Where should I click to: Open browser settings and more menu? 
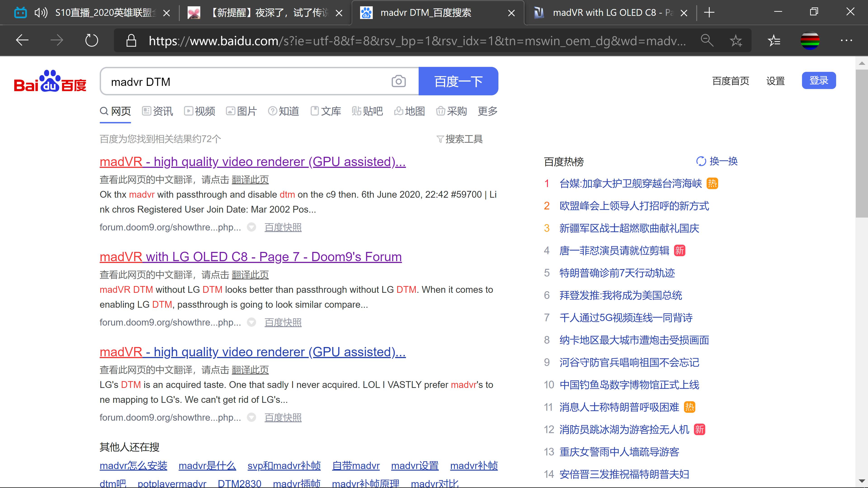[x=847, y=40]
